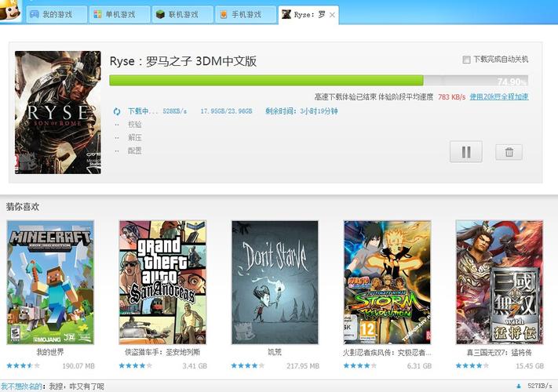Open the Grand Theft Auto San Andreas cover

162,282
